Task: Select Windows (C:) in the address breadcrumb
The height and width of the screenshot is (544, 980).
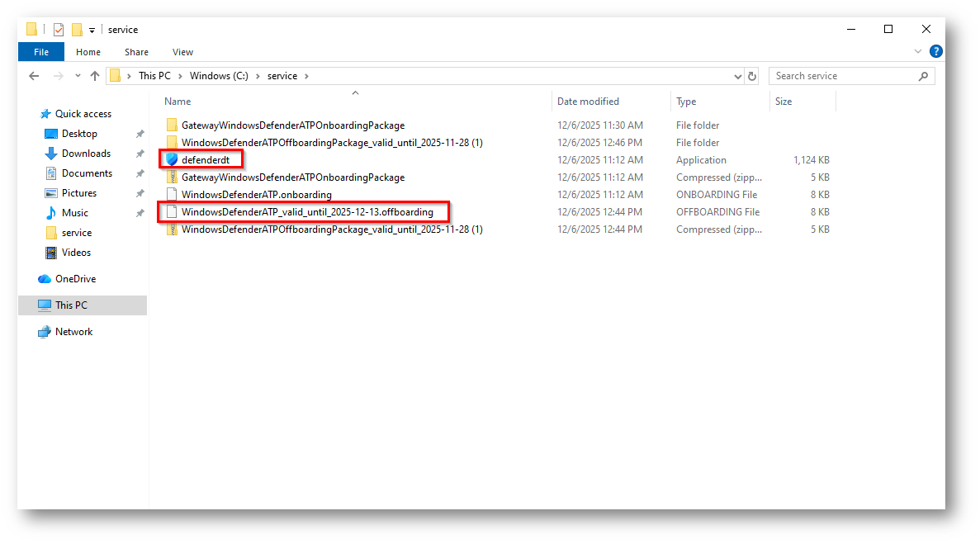Action: (219, 76)
